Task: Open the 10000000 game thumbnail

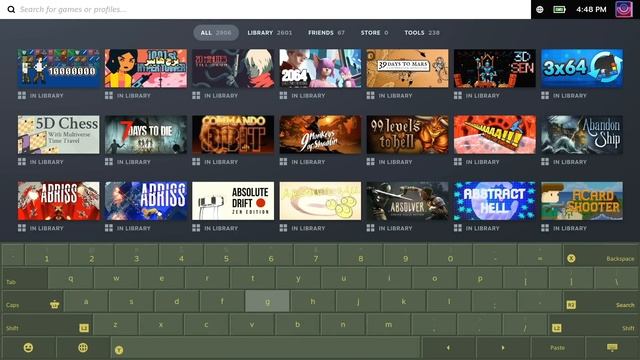Action: tap(58, 68)
